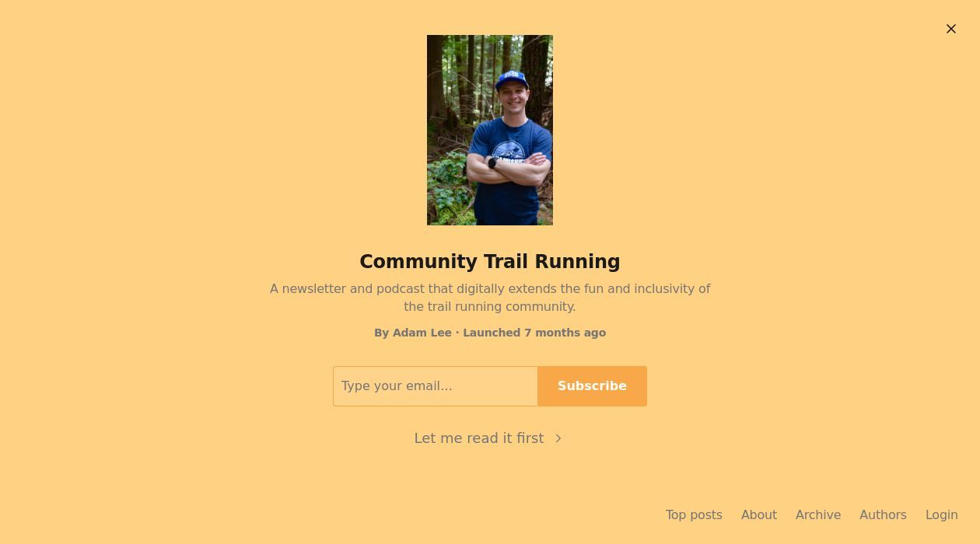The image size is (980, 544).
Task: Select the Login link
Action: [942, 514]
